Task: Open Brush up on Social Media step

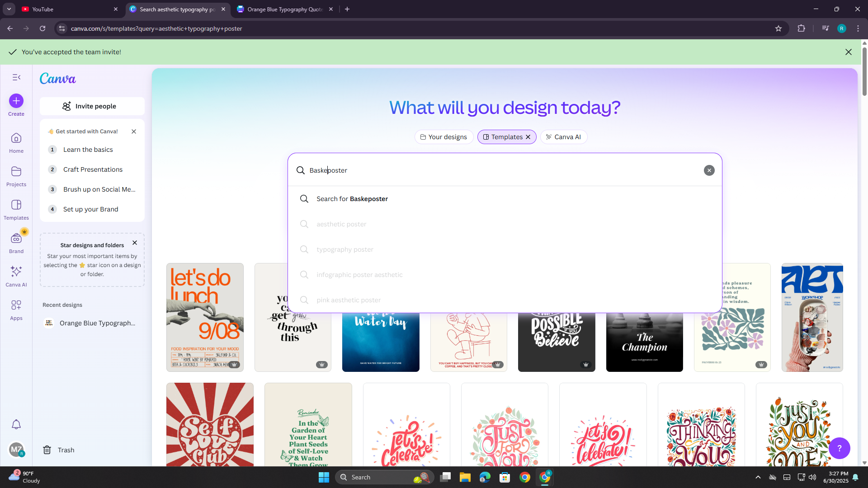Action: [x=92, y=189]
